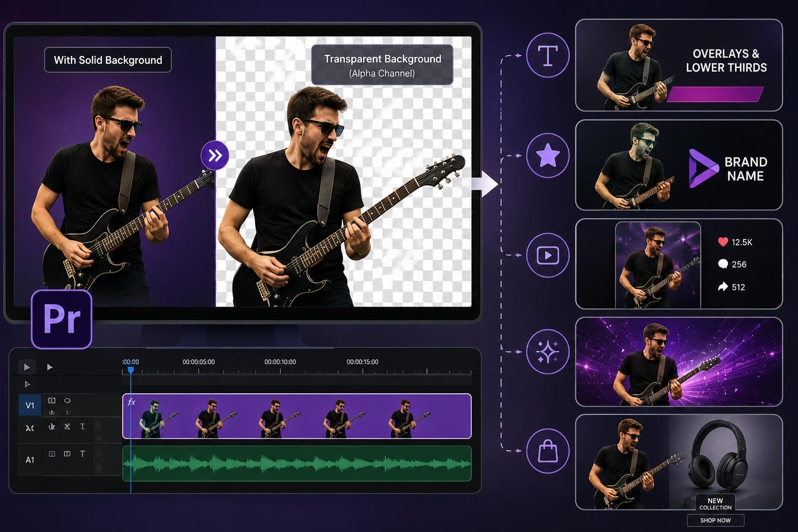Click the outlined play arrow above V1

pyautogui.click(x=28, y=384)
